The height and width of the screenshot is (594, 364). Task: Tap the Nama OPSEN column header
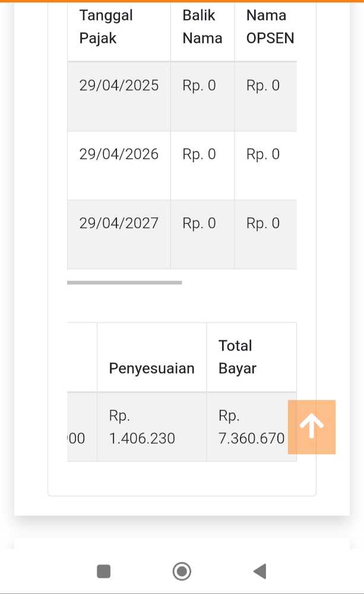coord(270,27)
